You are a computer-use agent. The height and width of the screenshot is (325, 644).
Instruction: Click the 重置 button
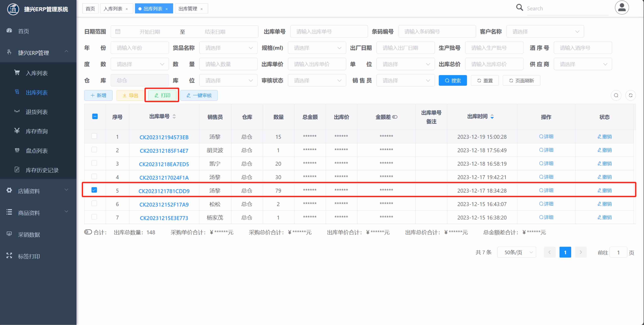(485, 80)
